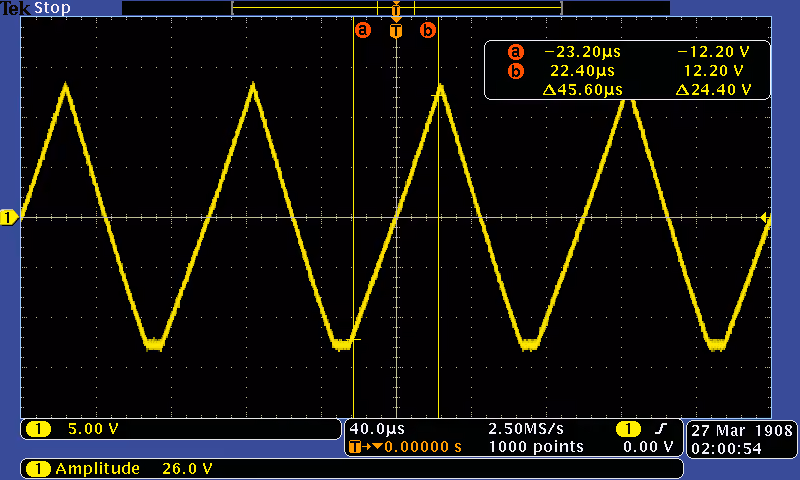Click the Stop acquisition status label
Image resolution: width=800 pixels, height=480 pixels.
click(x=52, y=8)
